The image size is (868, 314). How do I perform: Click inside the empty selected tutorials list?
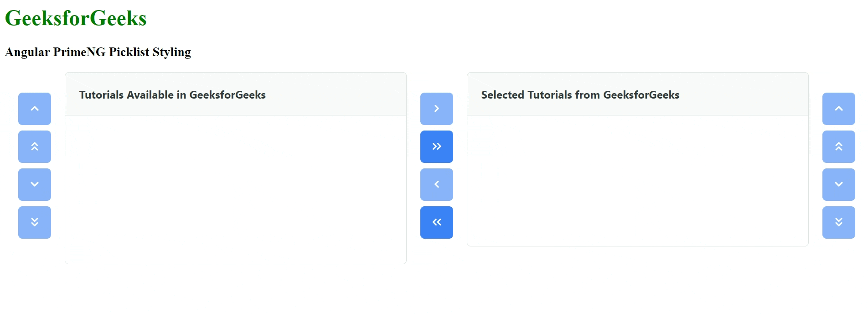click(x=637, y=180)
